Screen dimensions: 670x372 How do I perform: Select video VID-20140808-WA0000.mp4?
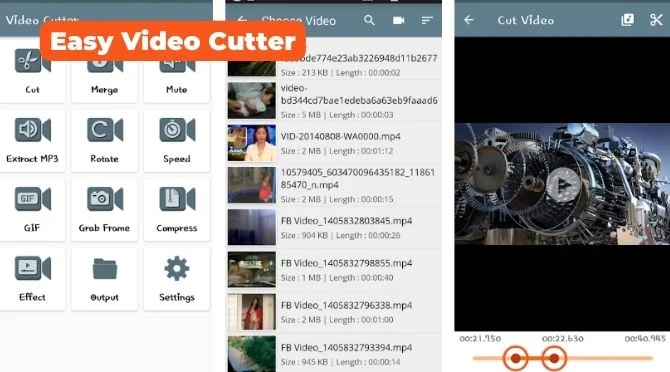pos(334,143)
